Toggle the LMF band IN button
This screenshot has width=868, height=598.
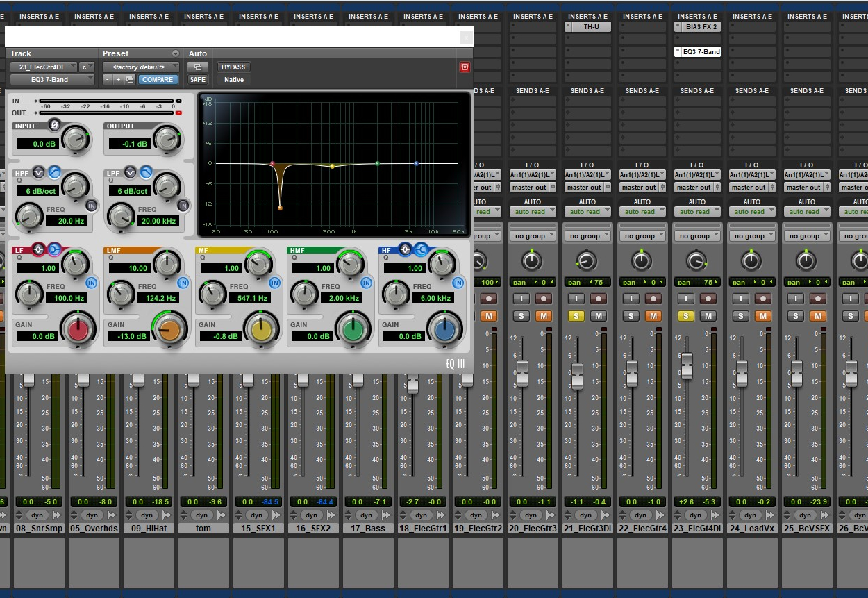tap(183, 283)
